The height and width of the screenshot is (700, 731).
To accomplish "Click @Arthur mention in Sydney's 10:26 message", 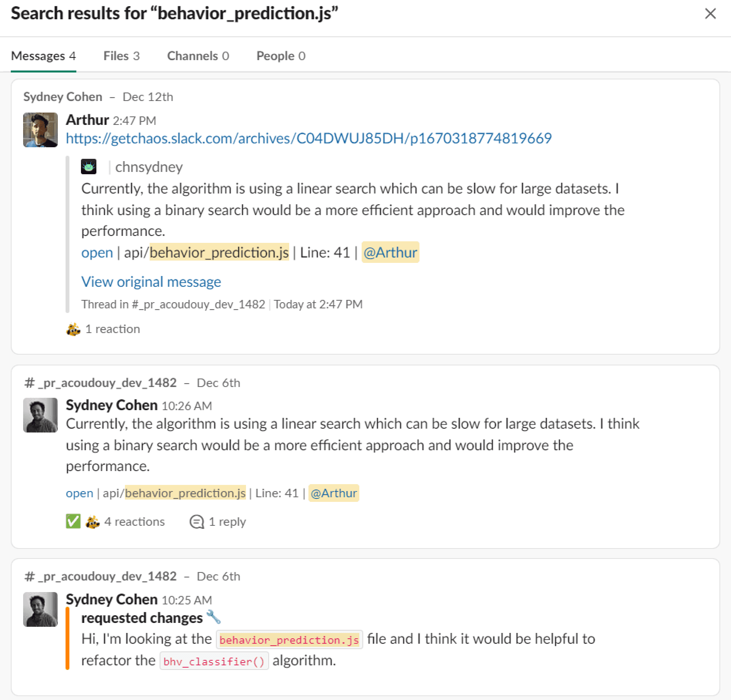I will click(334, 493).
